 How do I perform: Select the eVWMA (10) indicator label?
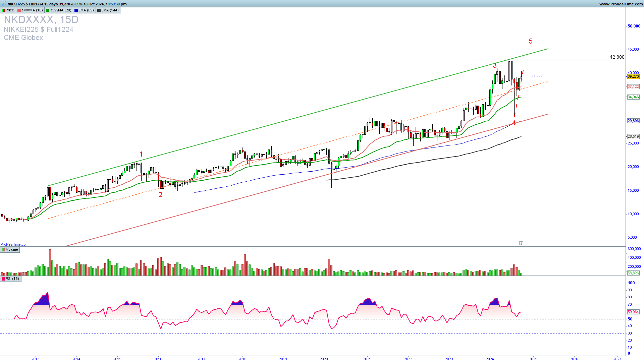point(30,10)
